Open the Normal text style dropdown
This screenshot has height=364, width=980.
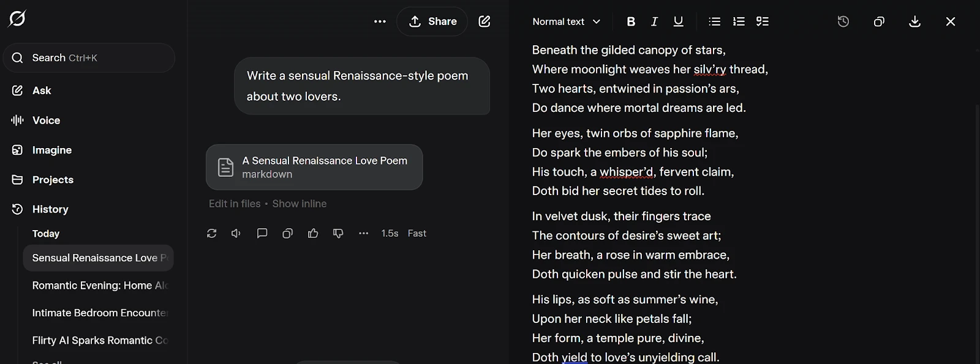tap(566, 21)
